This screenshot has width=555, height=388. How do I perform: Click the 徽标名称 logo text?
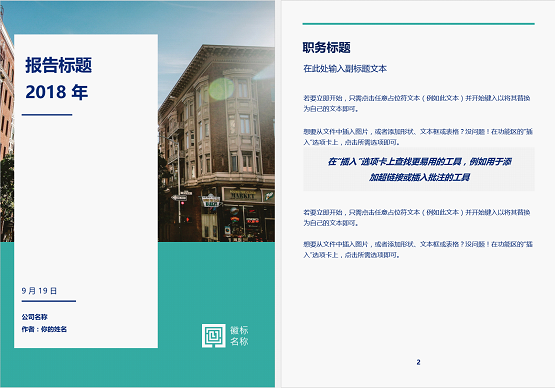[x=239, y=336]
